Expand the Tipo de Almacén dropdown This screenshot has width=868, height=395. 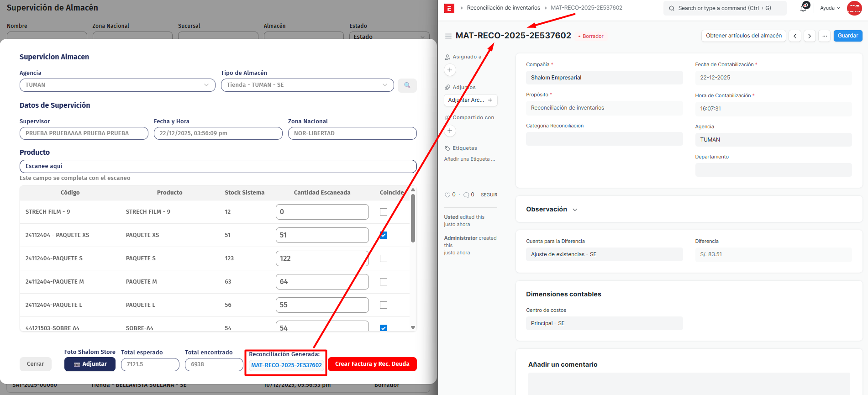coord(307,85)
